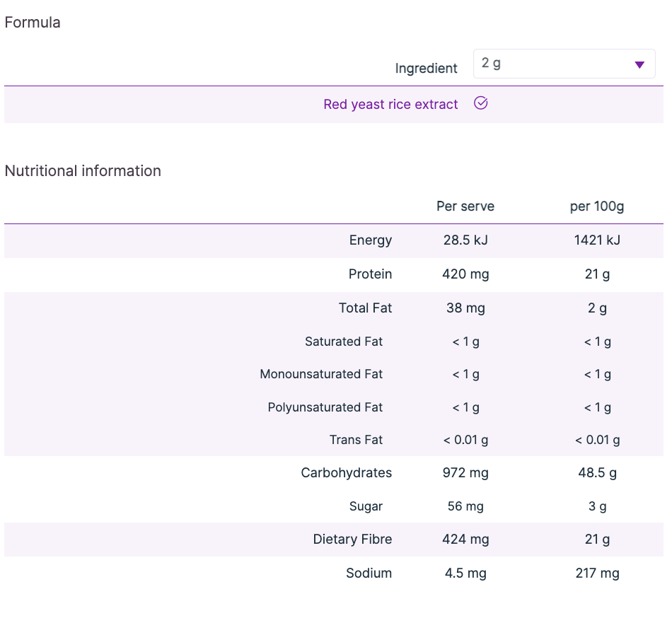Click the Trans Fat row label

pyautogui.click(x=356, y=440)
